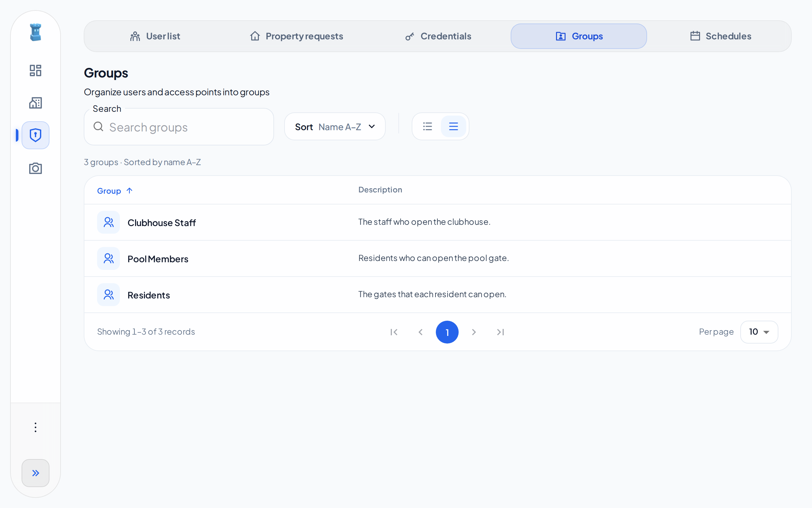Select the shield access control sidebar icon
Viewport: 812px width, 508px height.
(36, 135)
